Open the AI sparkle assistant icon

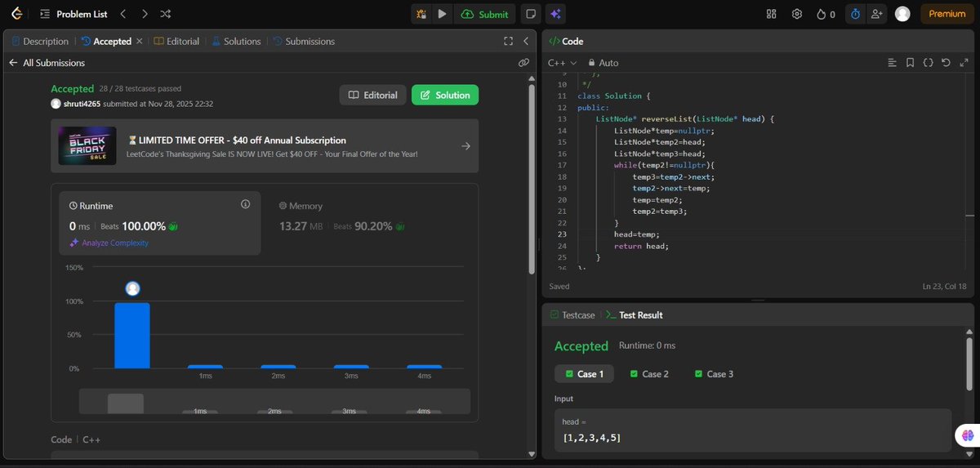pos(555,14)
